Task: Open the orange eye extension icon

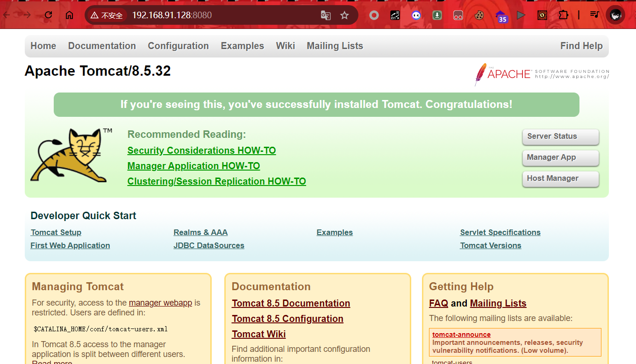Action: coord(542,15)
